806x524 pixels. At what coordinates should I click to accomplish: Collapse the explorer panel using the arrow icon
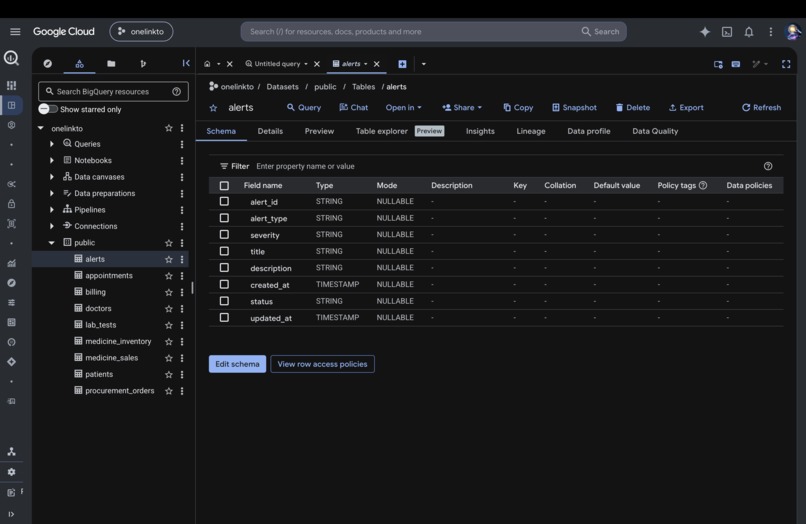tap(186, 63)
